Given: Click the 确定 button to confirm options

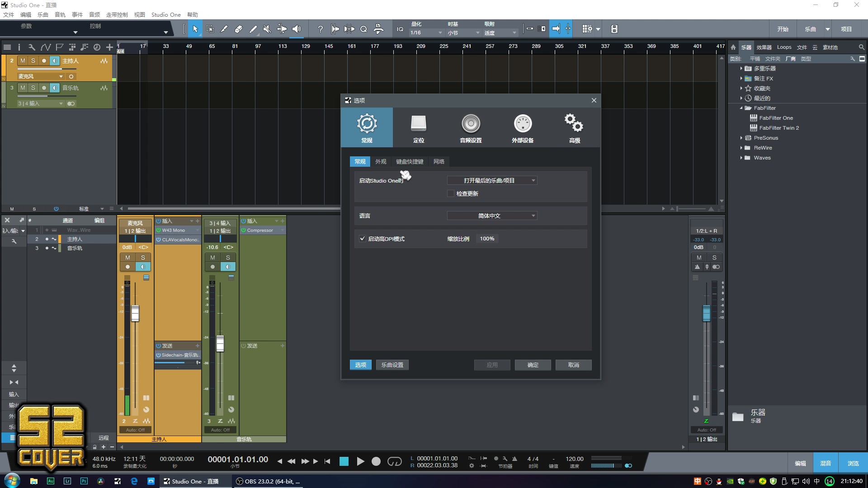Looking at the screenshot, I should click(x=533, y=365).
